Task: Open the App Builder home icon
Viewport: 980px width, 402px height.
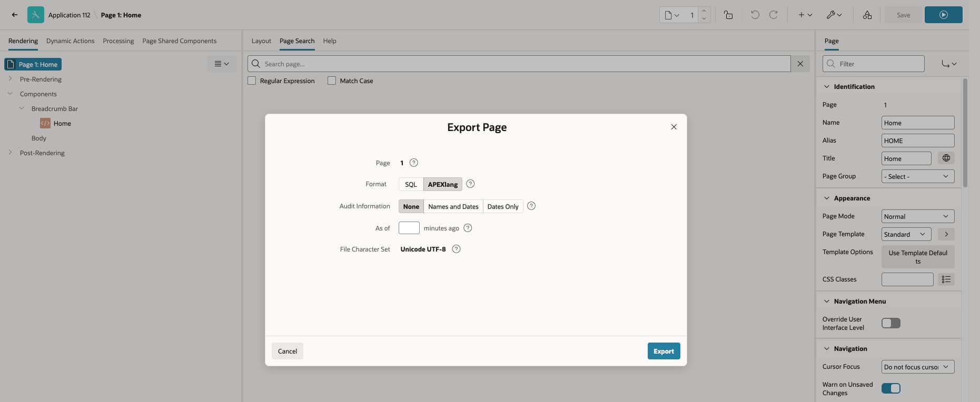Action: point(36,15)
